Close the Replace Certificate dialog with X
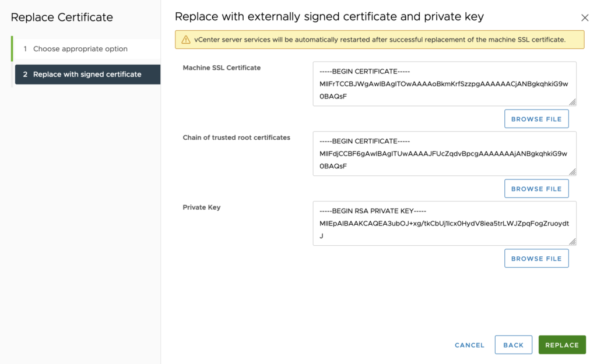597x364 pixels. (585, 19)
